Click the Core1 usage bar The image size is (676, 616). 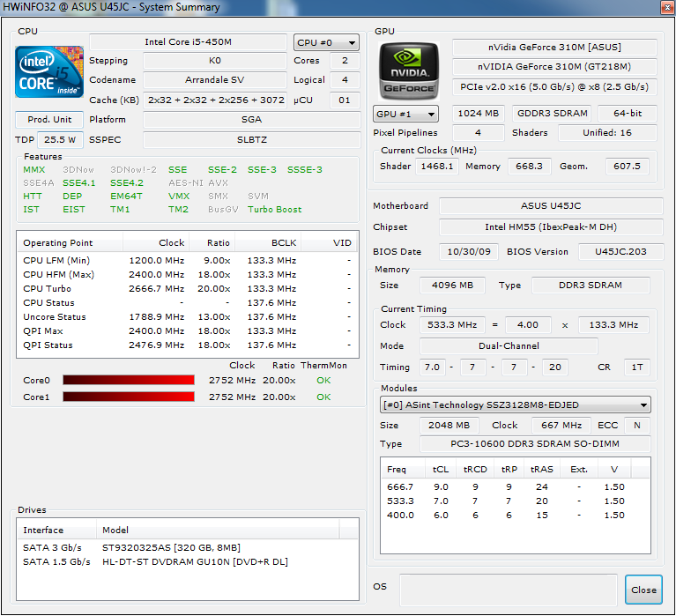129,397
